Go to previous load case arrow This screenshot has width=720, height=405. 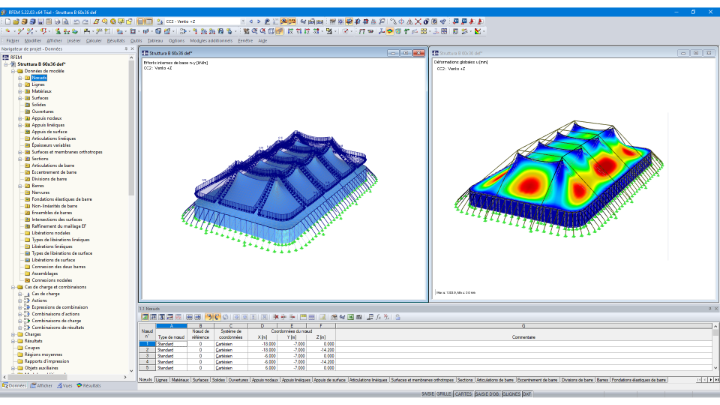251,22
